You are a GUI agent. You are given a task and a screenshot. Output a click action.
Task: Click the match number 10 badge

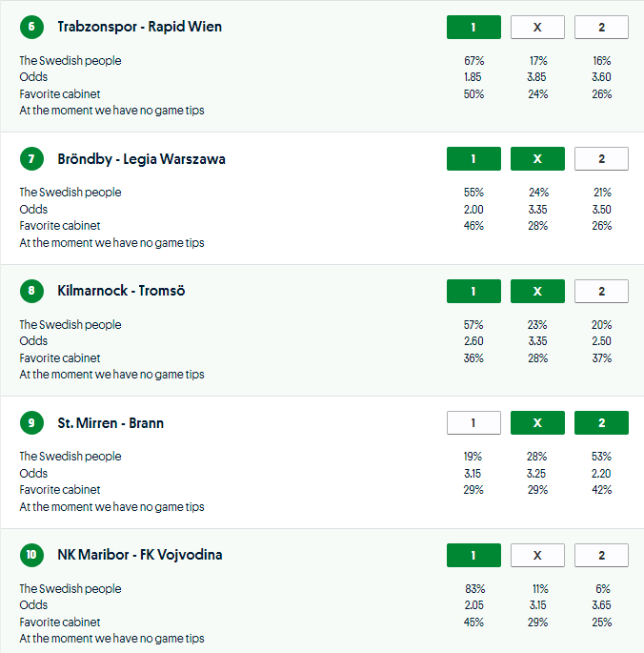31,555
